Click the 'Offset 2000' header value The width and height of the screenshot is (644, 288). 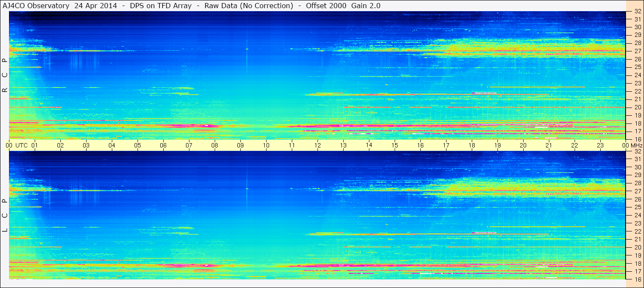pyautogui.click(x=326, y=6)
